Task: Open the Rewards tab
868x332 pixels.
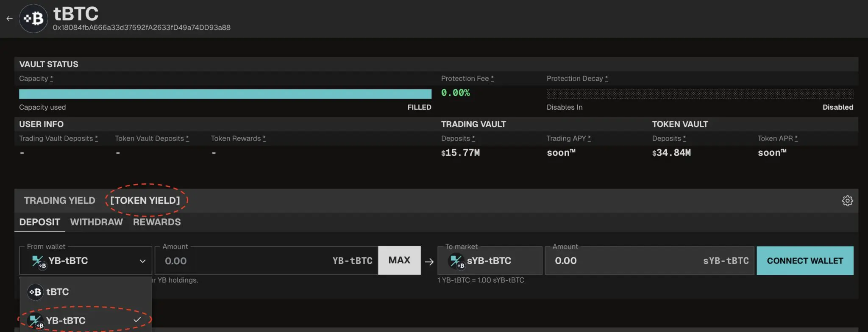Action: pyautogui.click(x=157, y=222)
